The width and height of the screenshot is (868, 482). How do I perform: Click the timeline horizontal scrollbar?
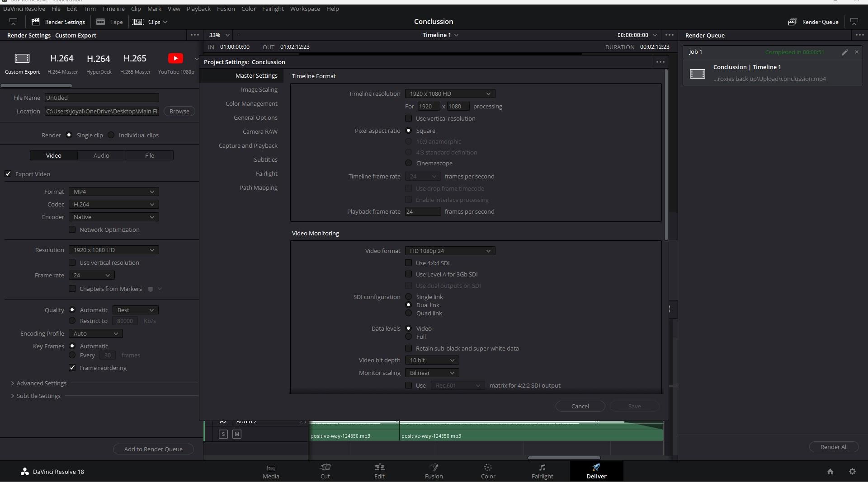(564, 458)
